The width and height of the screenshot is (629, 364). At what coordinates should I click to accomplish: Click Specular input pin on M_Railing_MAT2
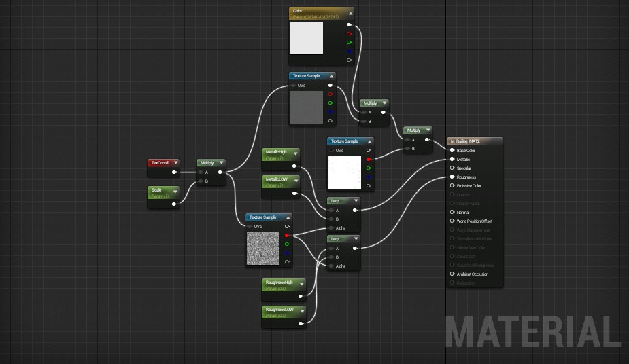click(x=452, y=168)
